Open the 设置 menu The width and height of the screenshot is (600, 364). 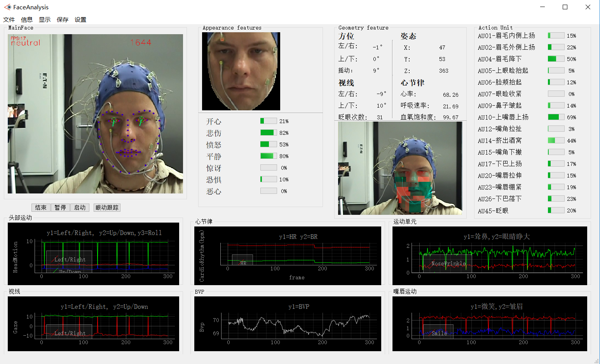(80, 19)
